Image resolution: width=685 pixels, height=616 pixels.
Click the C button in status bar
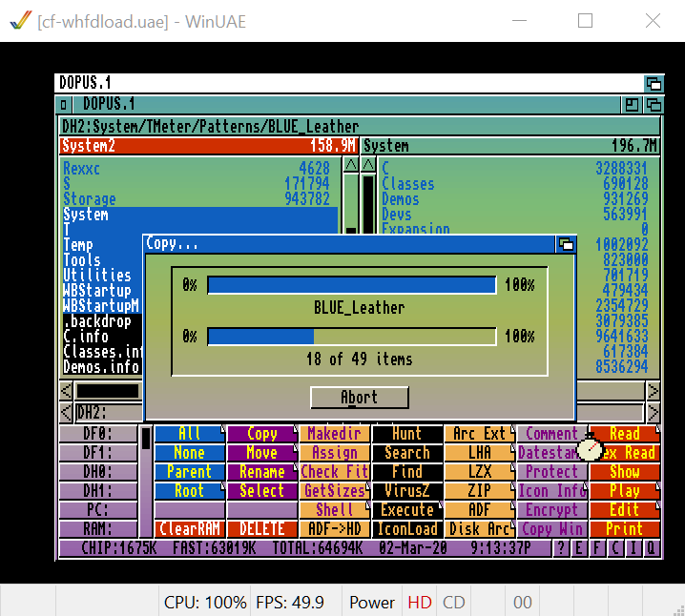pyautogui.click(x=615, y=548)
